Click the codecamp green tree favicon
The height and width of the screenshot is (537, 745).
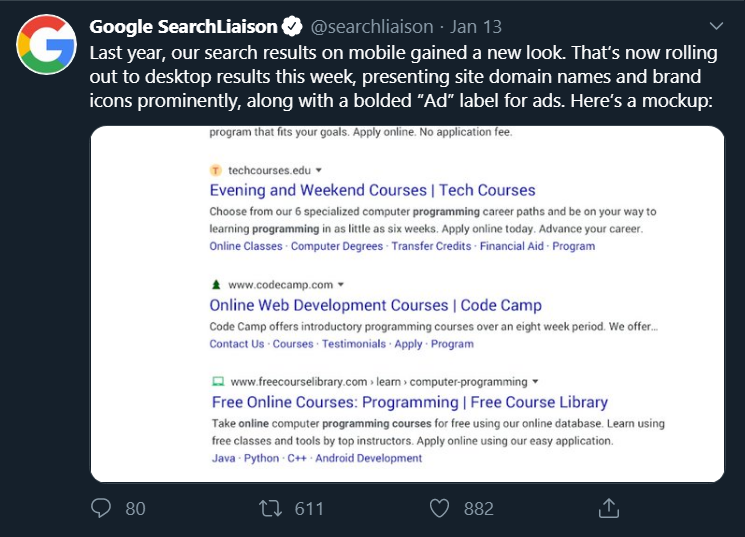[x=216, y=285]
